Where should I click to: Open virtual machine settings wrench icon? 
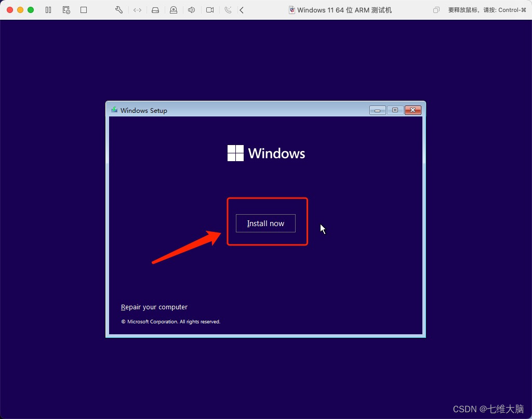[119, 10]
